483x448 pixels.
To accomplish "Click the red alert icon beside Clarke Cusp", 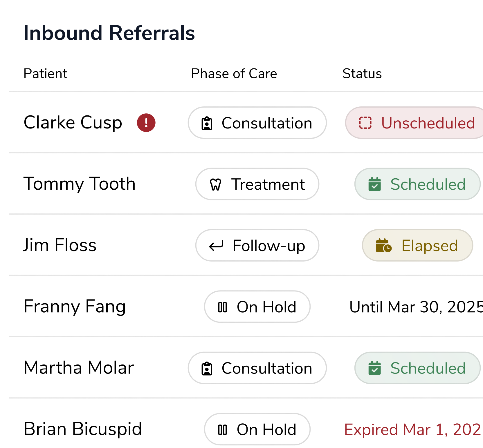I will (146, 123).
